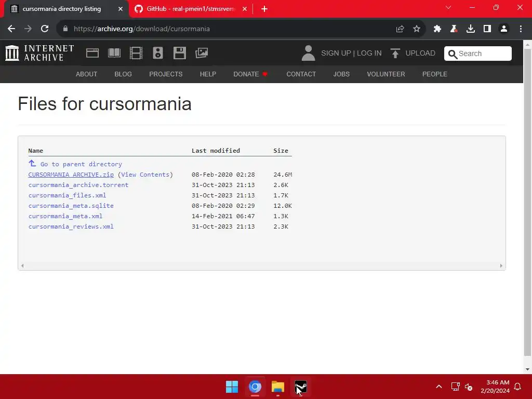Screen dimensions: 532x399
Task: Open the browser extensions puzzle icon
Action: click(437, 29)
